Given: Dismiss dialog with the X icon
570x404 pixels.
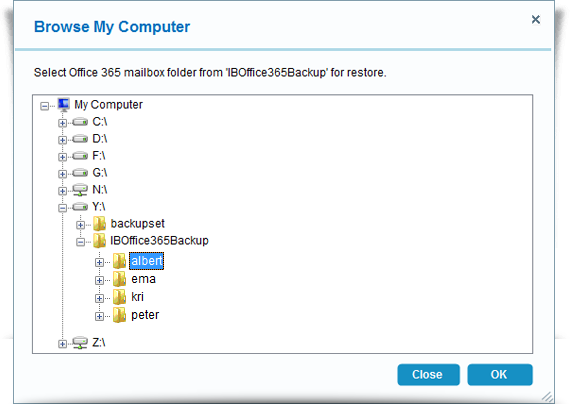Looking at the screenshot, I should pyautogui.click(x=535, y=19).
